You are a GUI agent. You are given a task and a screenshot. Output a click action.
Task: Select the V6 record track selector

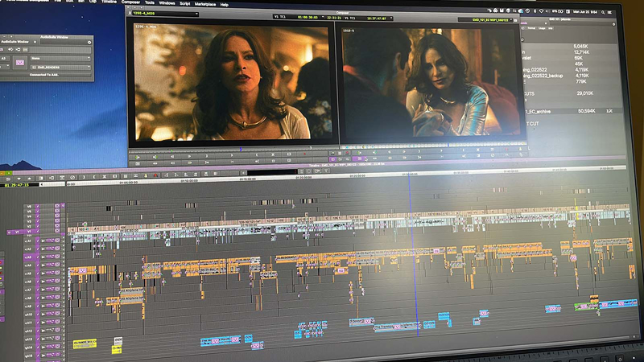coord(30,207)
